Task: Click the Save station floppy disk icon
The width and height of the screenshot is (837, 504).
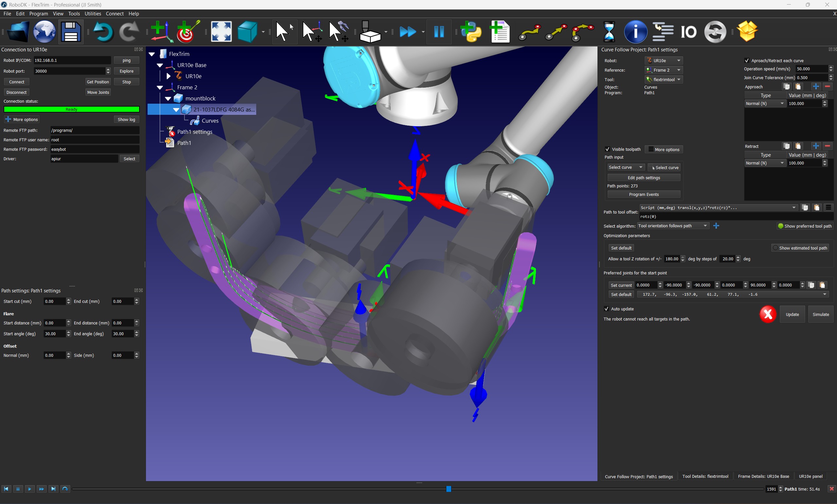Action: [71, 32]
